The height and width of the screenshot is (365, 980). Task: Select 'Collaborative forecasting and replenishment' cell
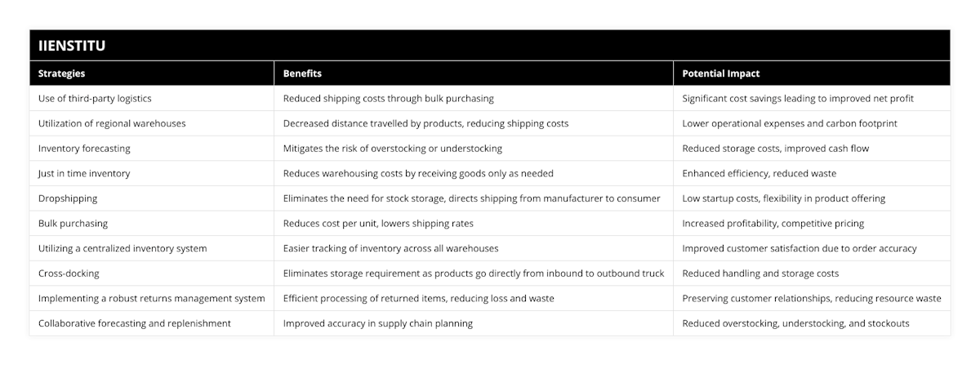[x=135, y=323]
